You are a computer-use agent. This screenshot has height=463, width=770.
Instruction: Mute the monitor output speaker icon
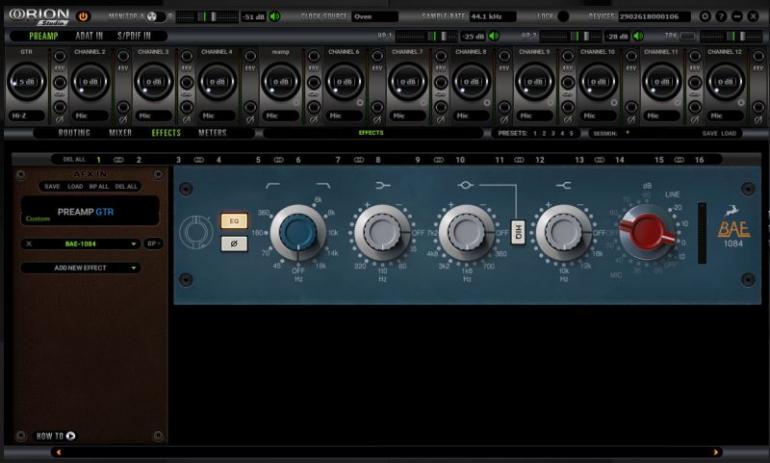pos(275,17)
